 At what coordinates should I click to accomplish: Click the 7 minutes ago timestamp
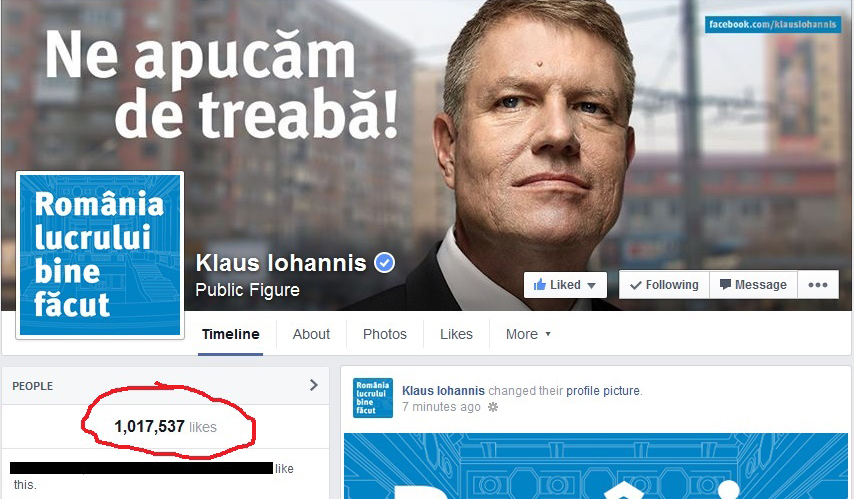441,407
